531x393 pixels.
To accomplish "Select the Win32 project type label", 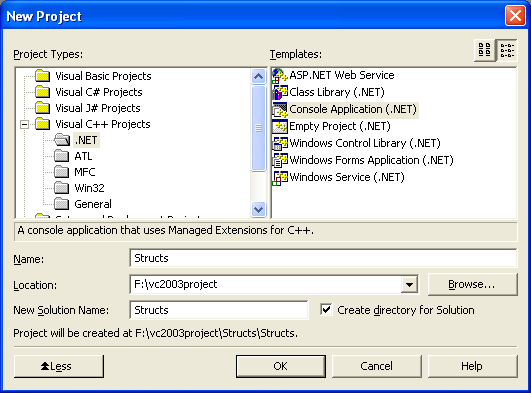I will (x=89, y=188).
